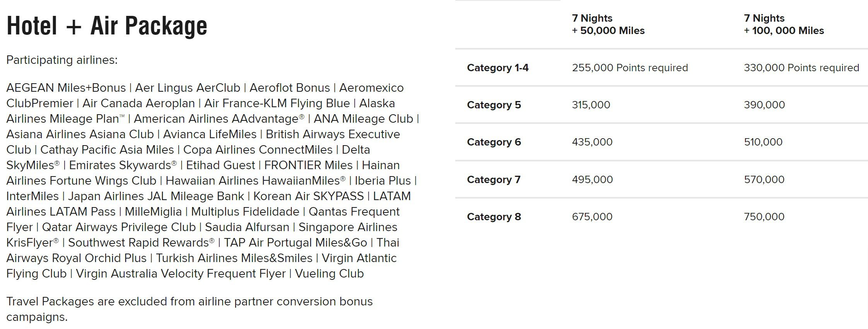868x329 pixels.
Task: Click AEGEAN Miles+Bonus in the airline list
Action: point(66,88)
